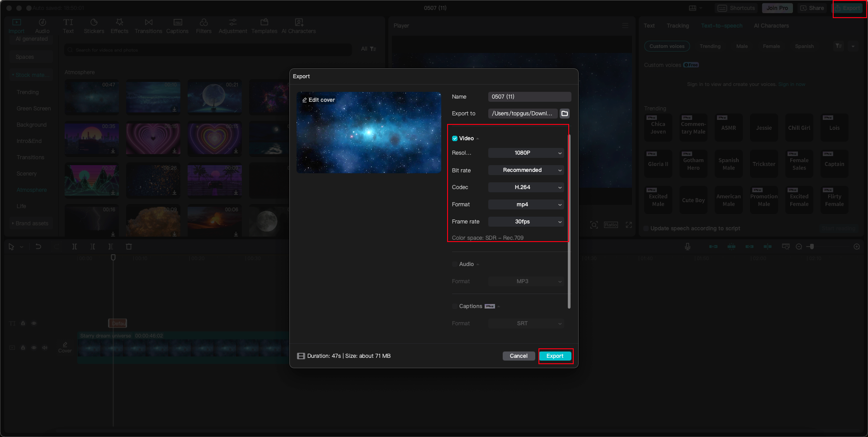Click the timeline zoom slider handle
The height and width of the screenshot is (437, 868).
tap(812, 247)
